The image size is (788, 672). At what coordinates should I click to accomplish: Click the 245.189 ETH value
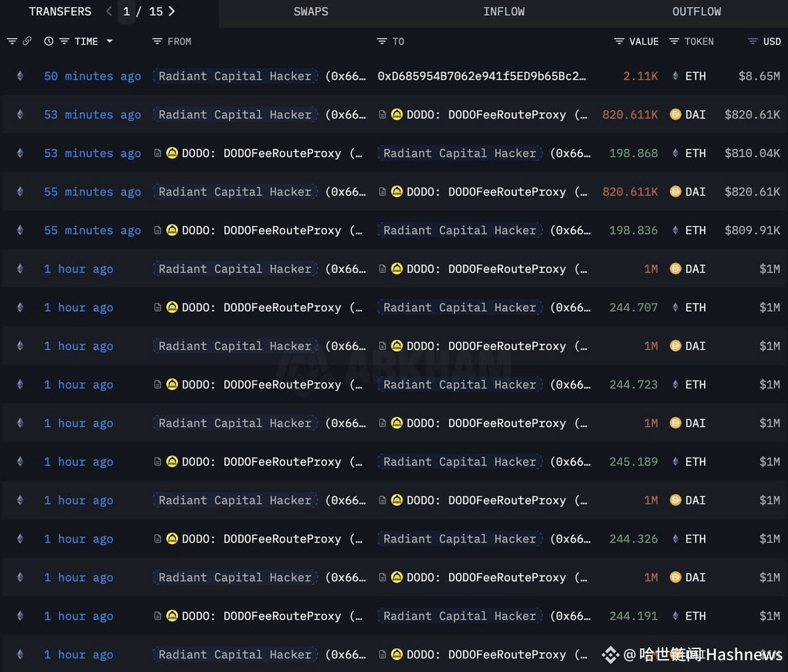point(633,462)
